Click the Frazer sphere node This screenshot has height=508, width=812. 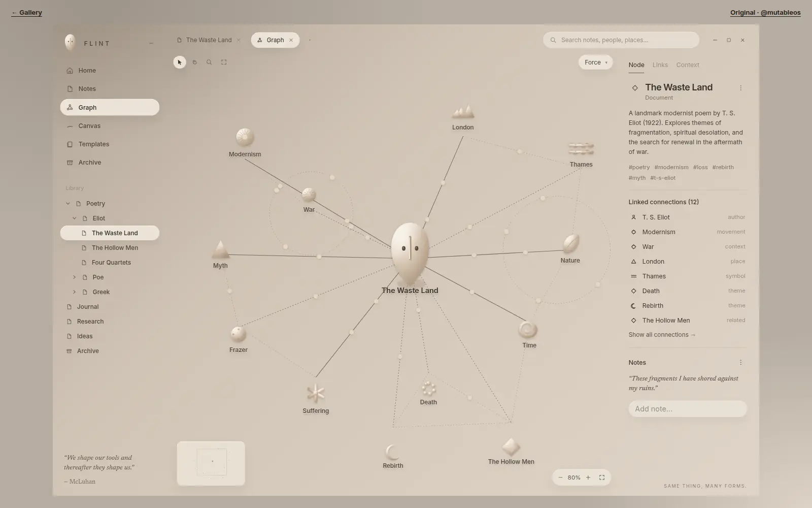[x=238, y=334]
